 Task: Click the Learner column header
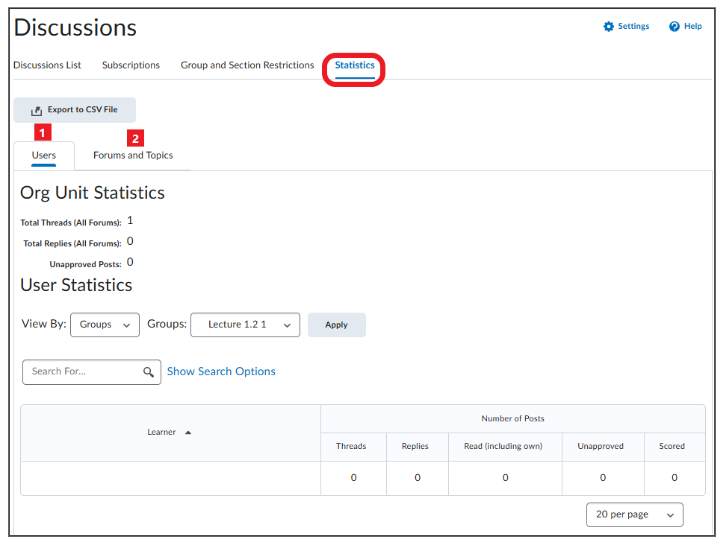(x=161, y=432)
